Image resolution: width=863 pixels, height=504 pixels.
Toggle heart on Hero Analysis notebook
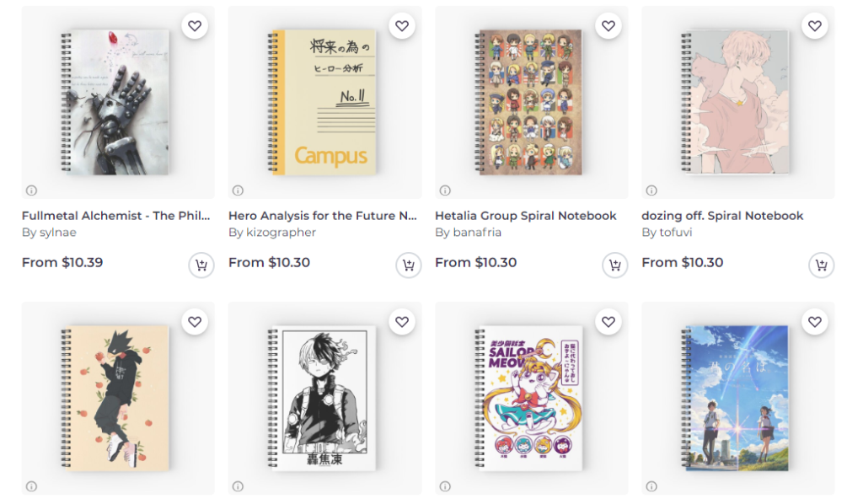tap(402, 26)
